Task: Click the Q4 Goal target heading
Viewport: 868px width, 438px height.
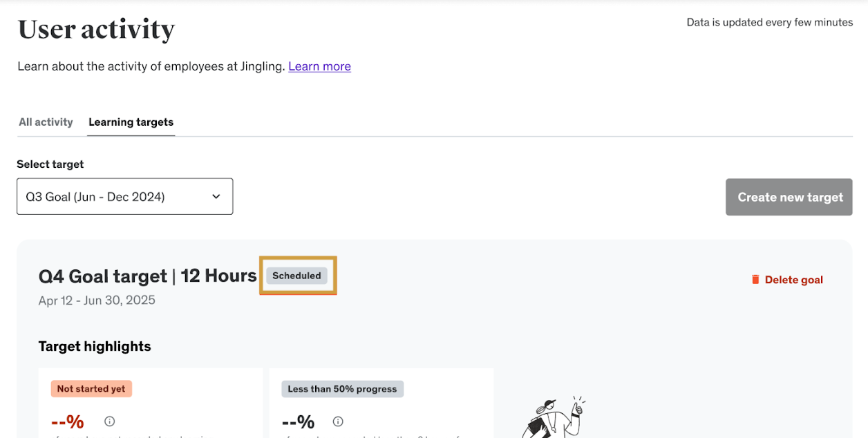Action: (x=148, y=276)
